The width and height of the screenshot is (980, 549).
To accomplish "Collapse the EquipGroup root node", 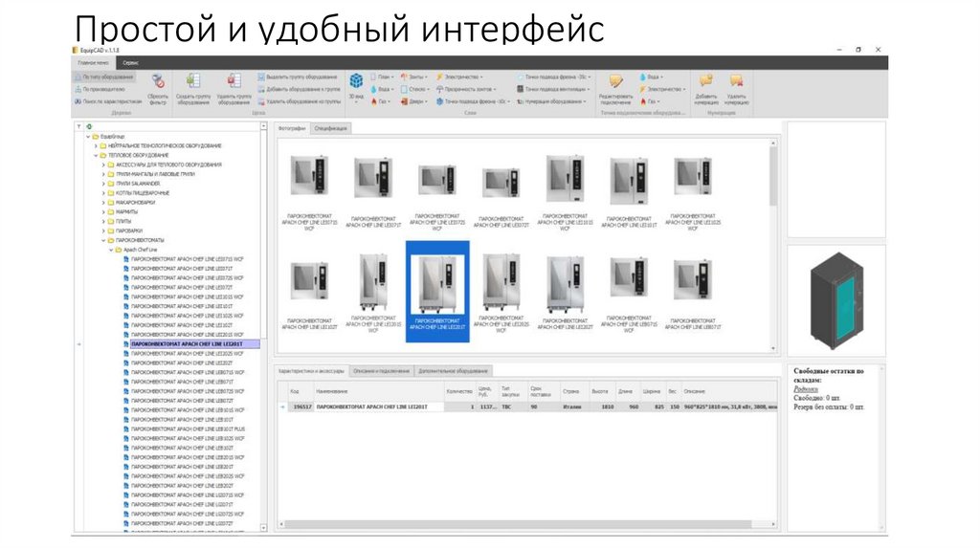I will click(88, 136).
